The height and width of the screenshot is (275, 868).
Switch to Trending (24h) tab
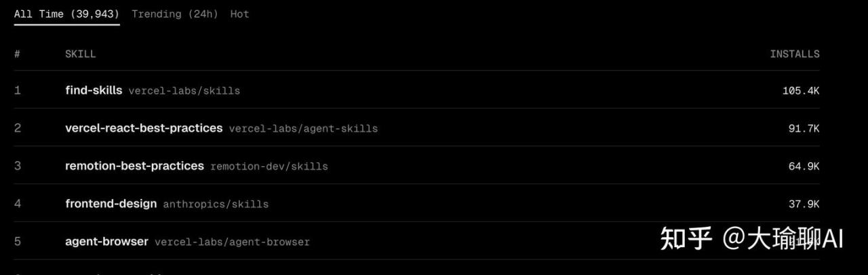coord(175,14)
